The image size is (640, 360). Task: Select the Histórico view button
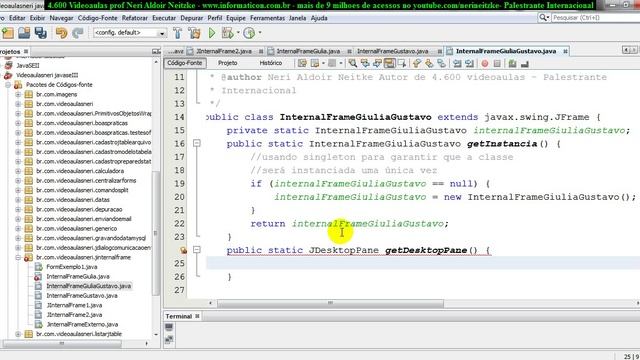click(x=271, y=63)
